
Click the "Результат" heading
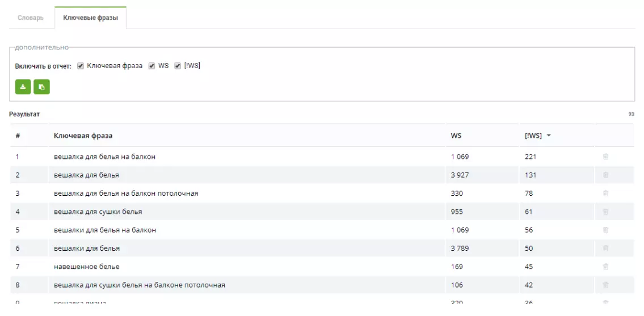[24, 114]
